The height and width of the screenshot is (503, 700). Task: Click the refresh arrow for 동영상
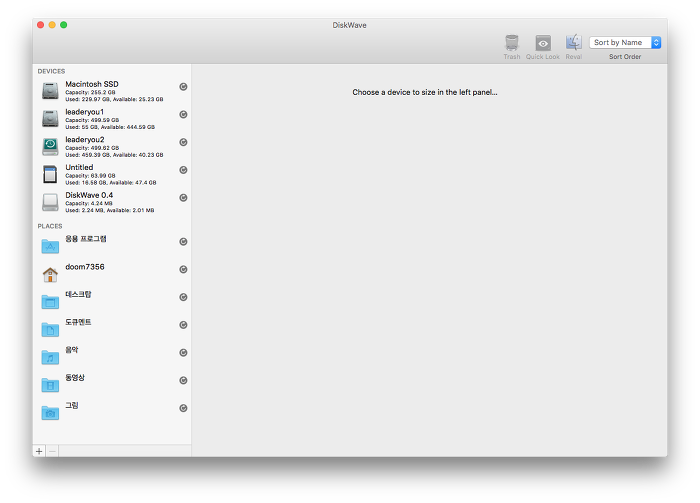(x=183, y=380)
